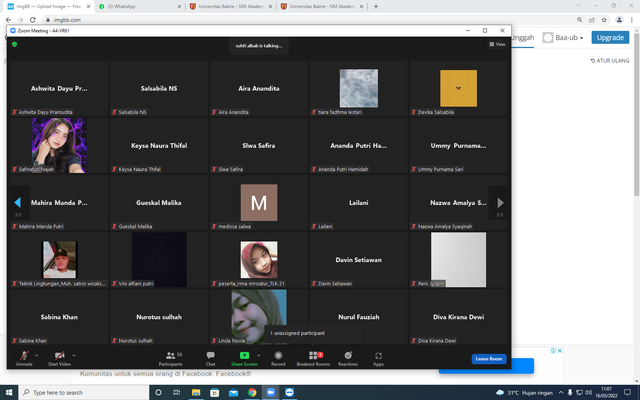Screen dimensions: 640x400
Task: Click ATUR ULANG reset link
Action: point(610,60)
